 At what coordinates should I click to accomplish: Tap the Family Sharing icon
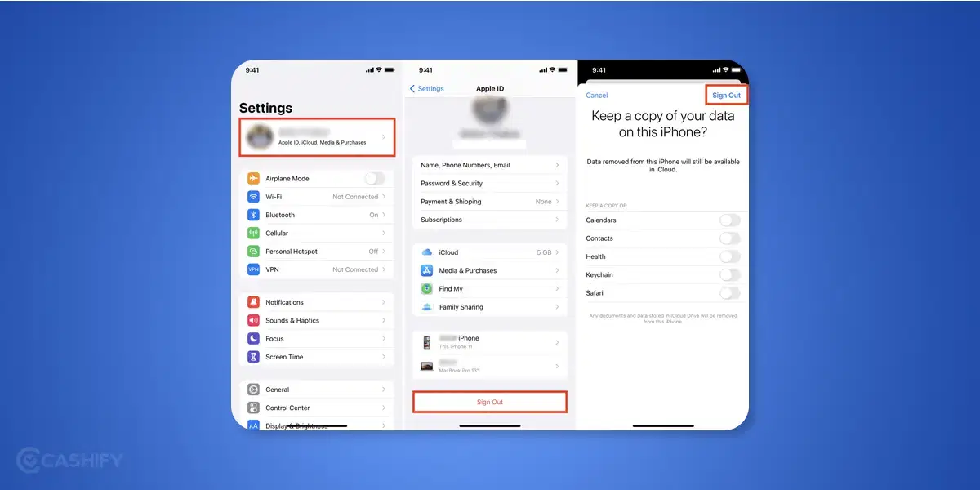426,307
